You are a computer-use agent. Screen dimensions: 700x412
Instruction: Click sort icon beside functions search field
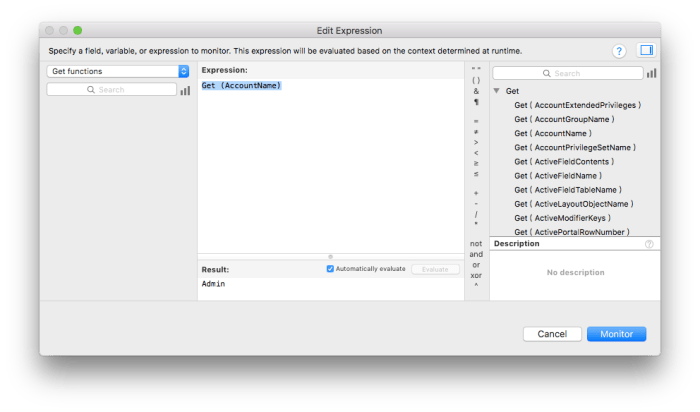coord(652,73)
